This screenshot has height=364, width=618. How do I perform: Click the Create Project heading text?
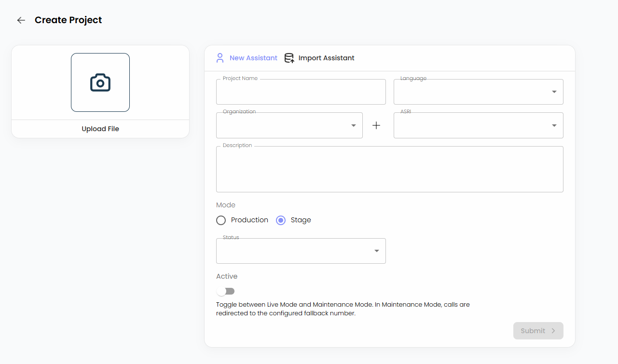[x=69, y=20]
